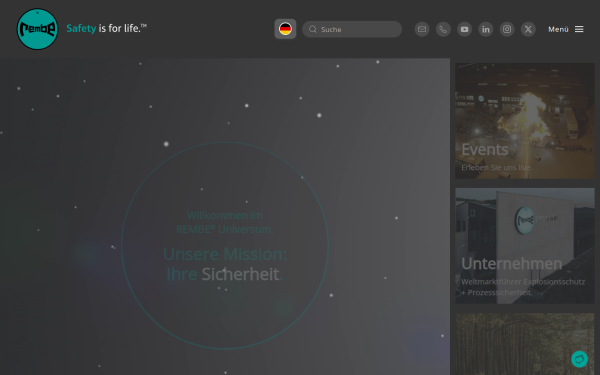Open the Instagram icon link
Screen dimensions: 600x375
[x=507, y=29]
